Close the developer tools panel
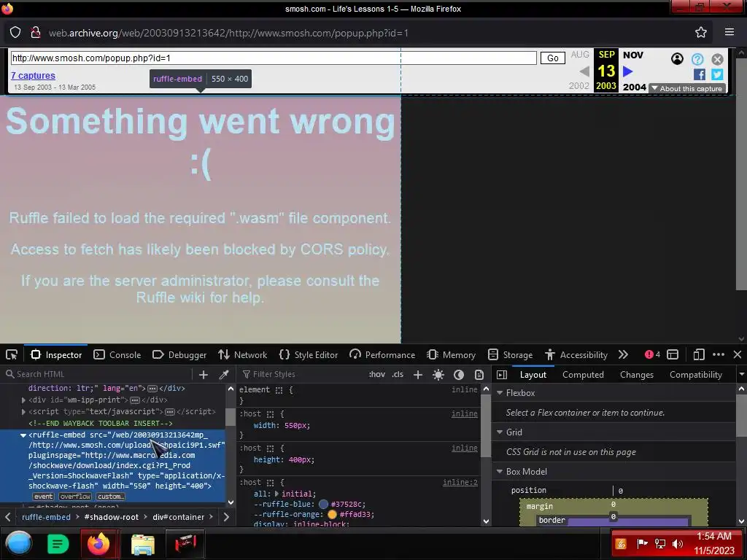Image resolution: width=747 pixels, height=560 pixels. [738, 355]
